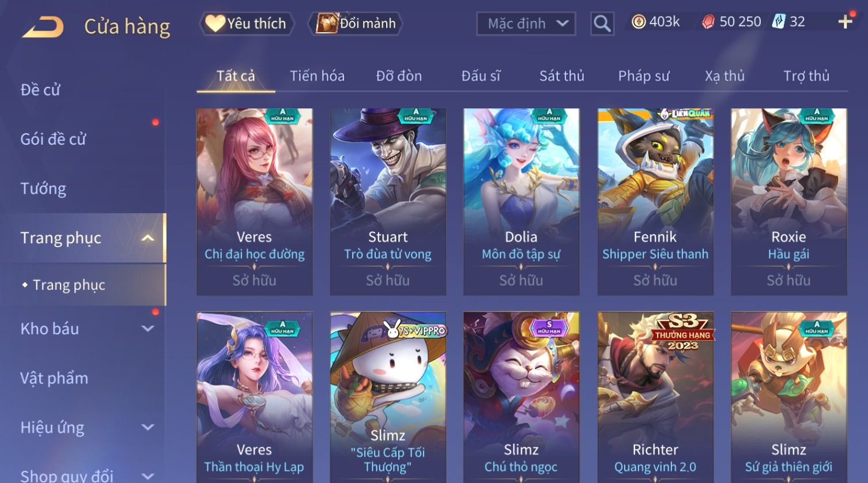868x483 pixels.
Task: Select Stuart Trò đùa tử vong skin
Action: coord(388,202)
